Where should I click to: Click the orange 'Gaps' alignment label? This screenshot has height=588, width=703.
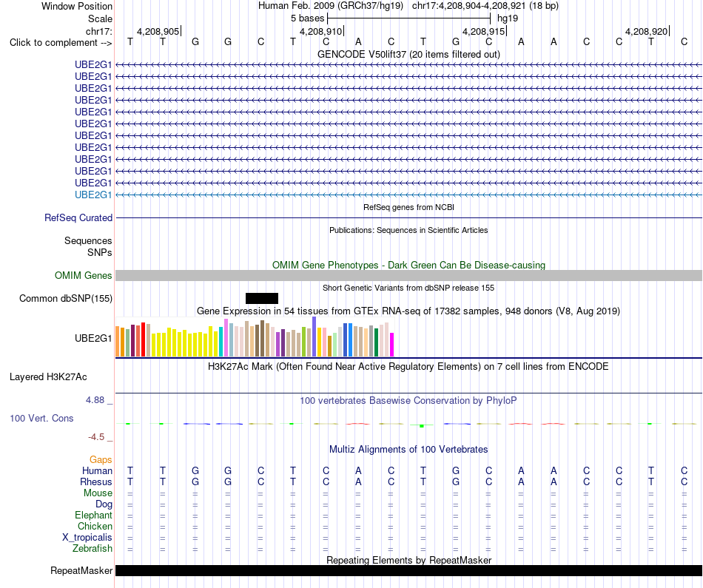click(101, 459)
